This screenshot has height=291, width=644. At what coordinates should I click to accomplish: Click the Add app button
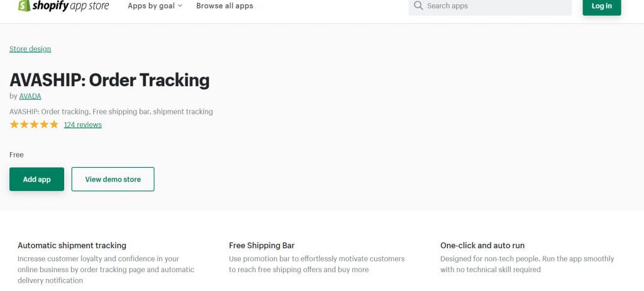point(36,179)
